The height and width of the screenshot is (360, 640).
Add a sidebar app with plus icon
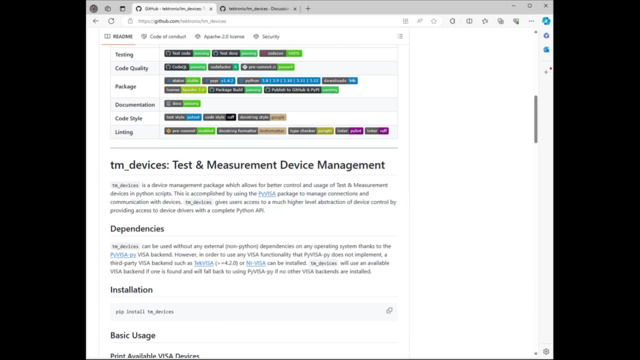pos(546,72)
